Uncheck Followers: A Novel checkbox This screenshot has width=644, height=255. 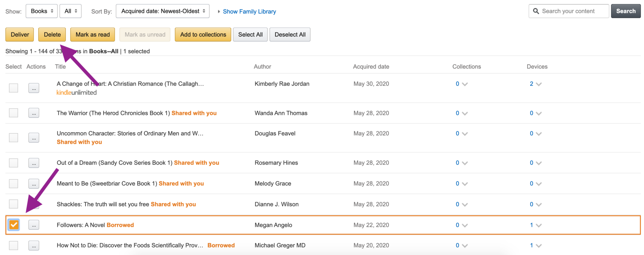pyautogui.click(x=14, y=225)
